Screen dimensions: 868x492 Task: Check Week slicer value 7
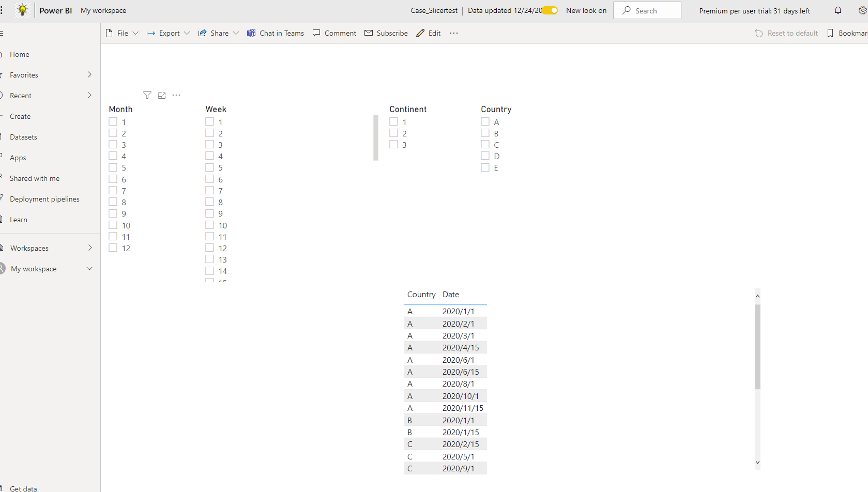209,191
